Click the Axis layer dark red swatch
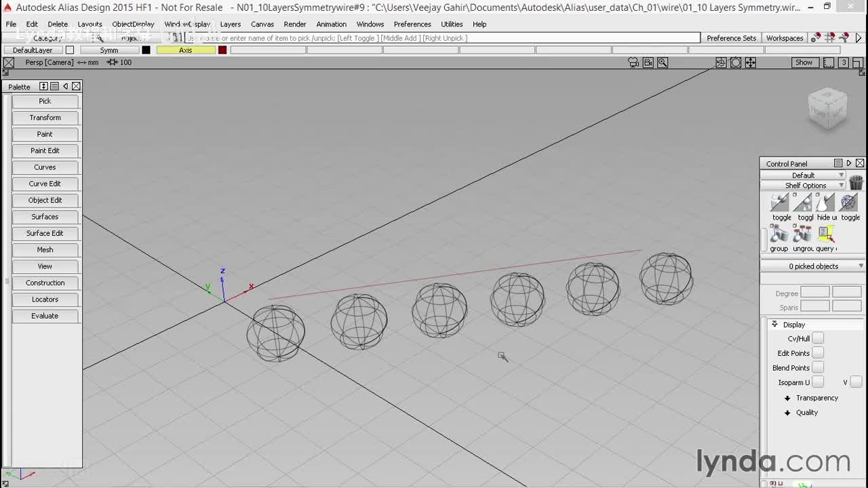Image resolution: width=868 pixels, height=488 pixels. (222, 50)
